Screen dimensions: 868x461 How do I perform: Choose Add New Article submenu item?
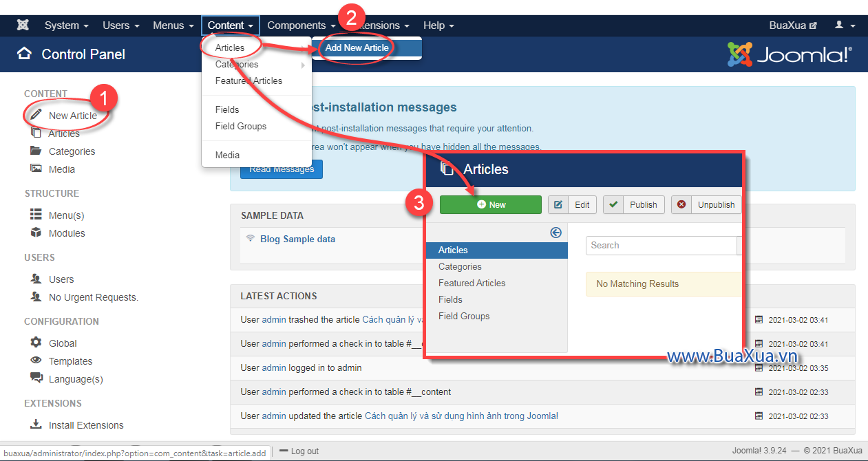point(357,47)
